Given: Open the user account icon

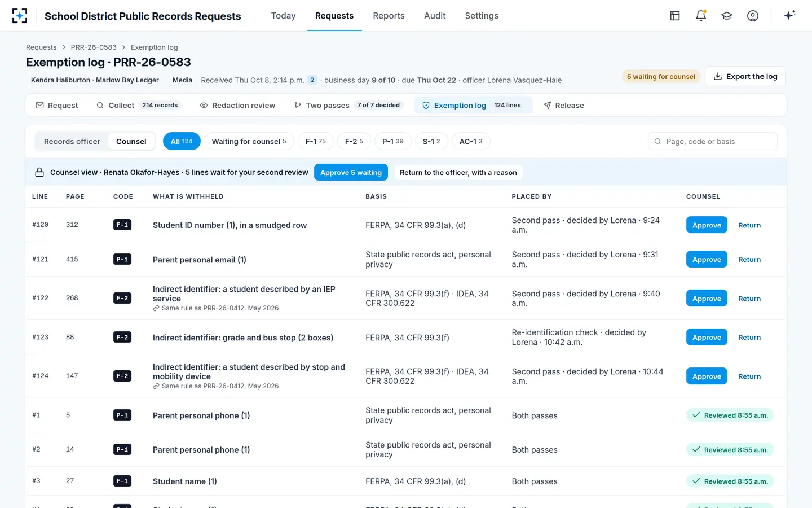Looking at the screenshot, I should coord(753,16).
